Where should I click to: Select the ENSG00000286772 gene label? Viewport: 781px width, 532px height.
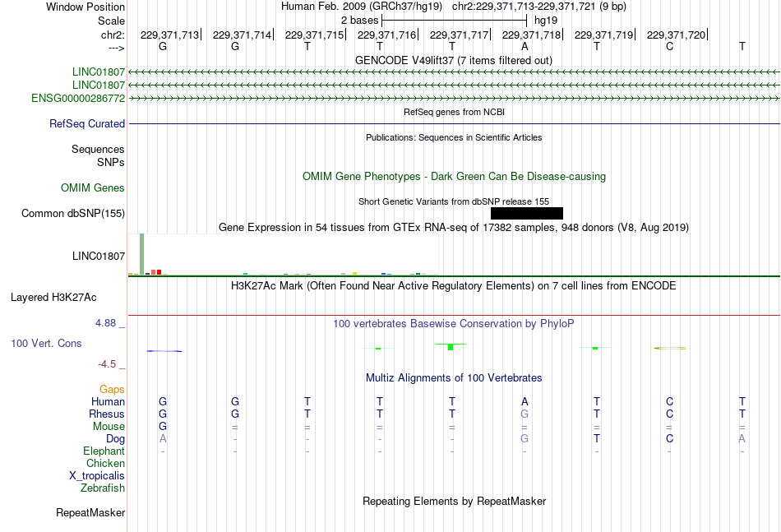point(78,98)
